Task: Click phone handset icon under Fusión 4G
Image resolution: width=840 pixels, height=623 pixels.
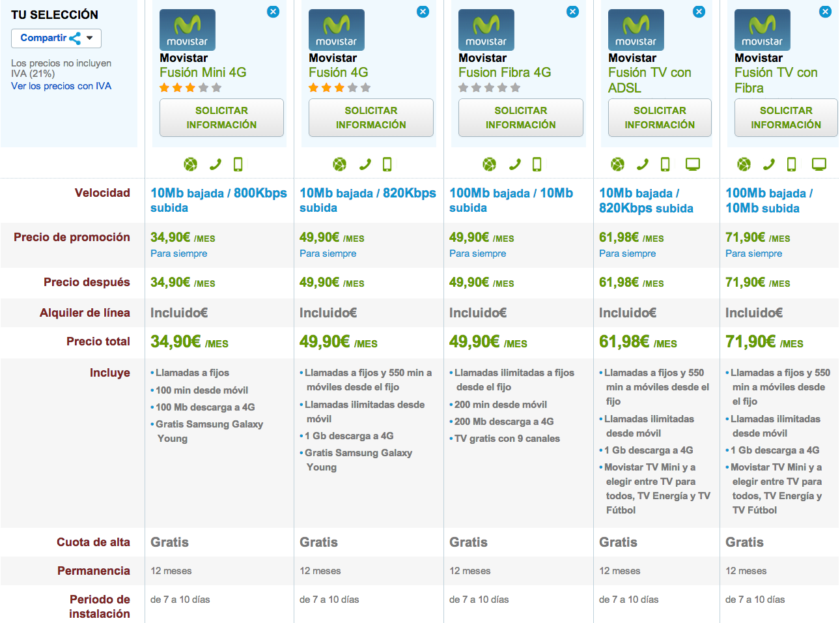Action: pos(365,164)
